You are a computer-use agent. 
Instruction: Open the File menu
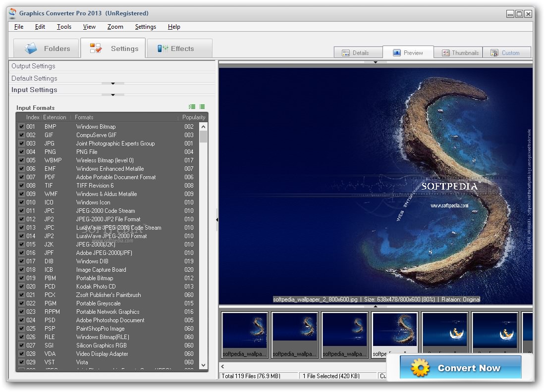click(x=19, y=27)
